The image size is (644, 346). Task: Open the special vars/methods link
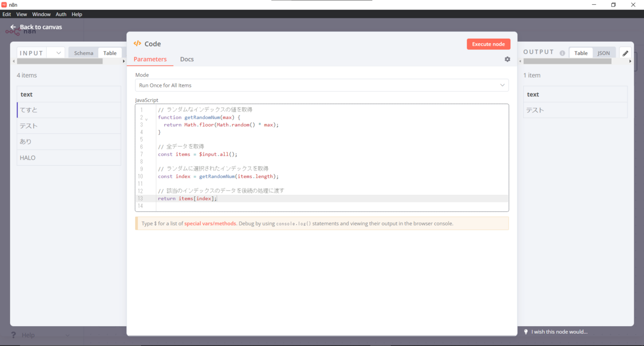point(210,223)
